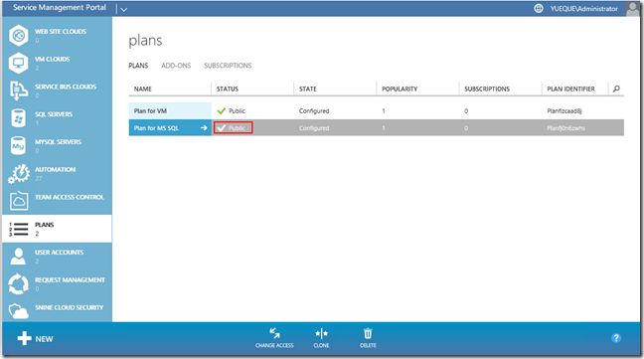
Task: Select SNINE CLOUD SECURITY in sidebar
Action: click(x=69, y=307)
